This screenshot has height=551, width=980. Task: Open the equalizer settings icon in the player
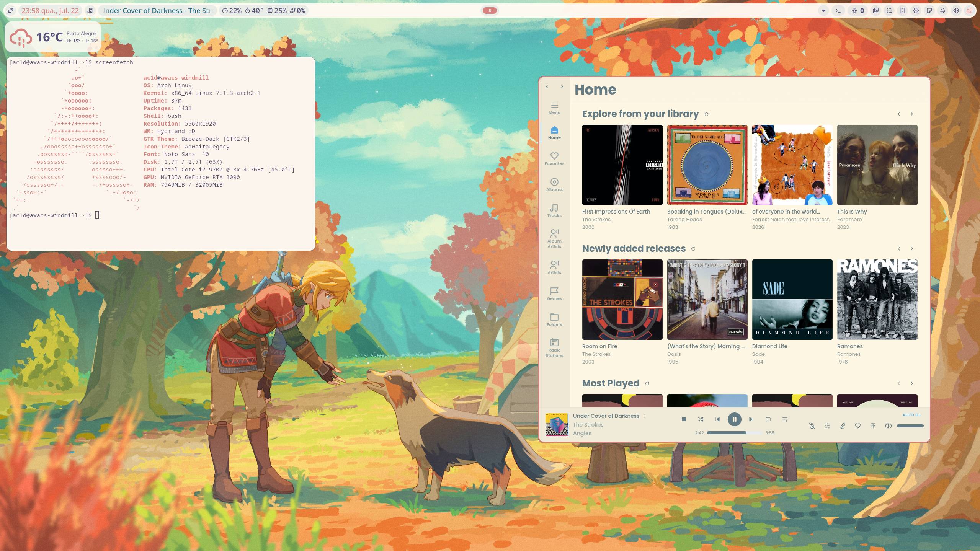[x=827, y=426]
